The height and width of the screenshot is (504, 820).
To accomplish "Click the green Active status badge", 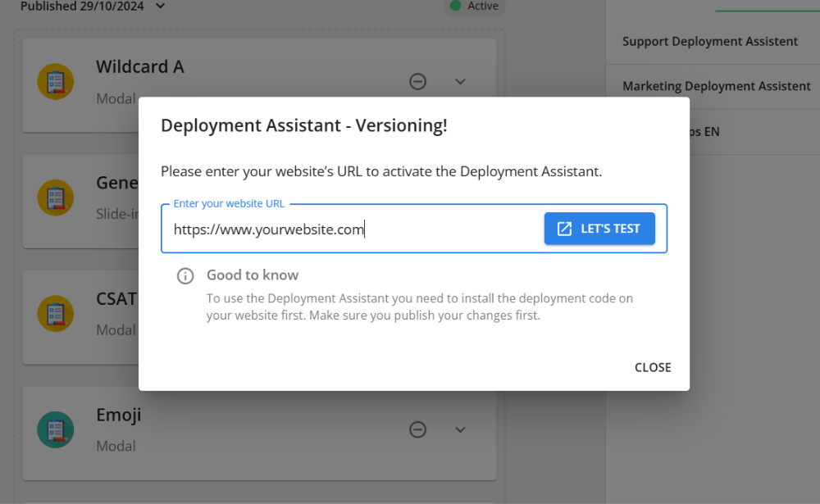I will (x=474, y=7).
